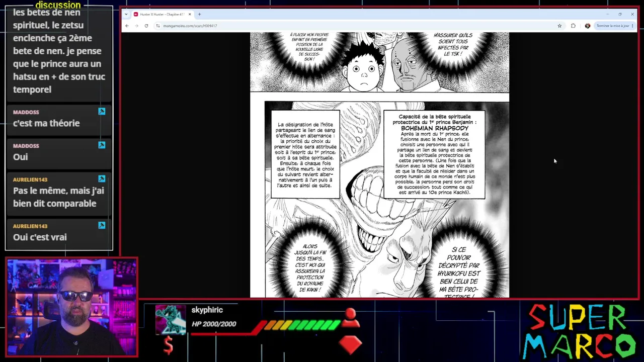Click the skyphiric avatar in the overlay
This screenshot has width=644, height=362.
pyautogui.click(x=171, y=319)
